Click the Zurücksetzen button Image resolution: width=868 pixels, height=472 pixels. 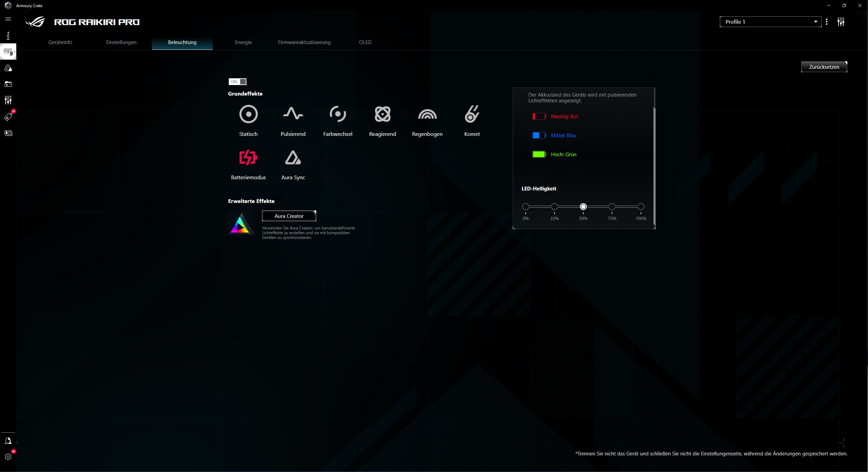tap(824, 66)
